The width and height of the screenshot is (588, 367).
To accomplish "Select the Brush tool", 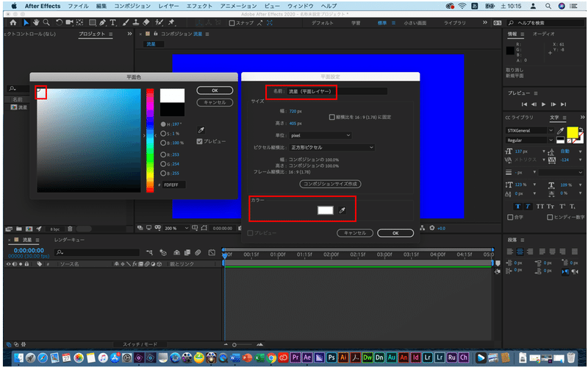I will click(126, 23).
